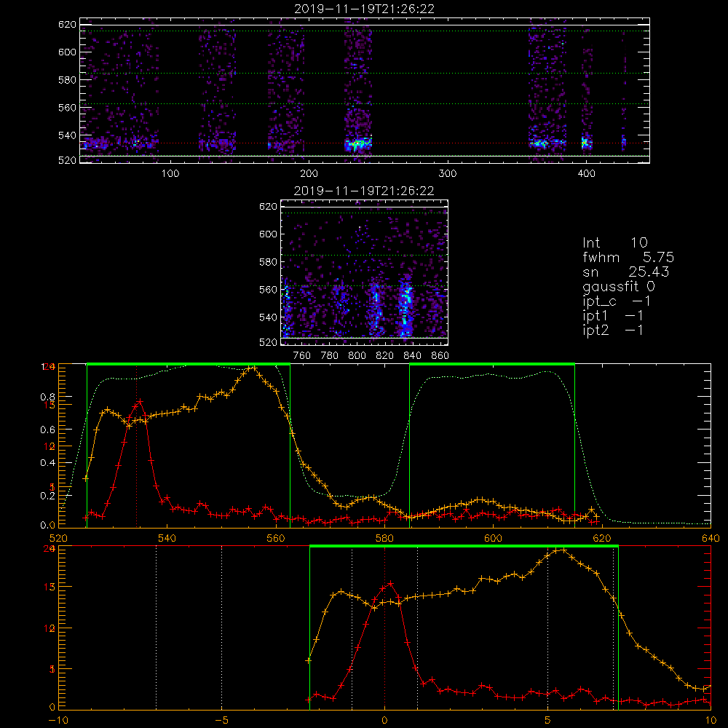This screenshot has width=728, height=728.
Task: Click bright burst near 400 in top spectrogram
Action: coord(586,143)
